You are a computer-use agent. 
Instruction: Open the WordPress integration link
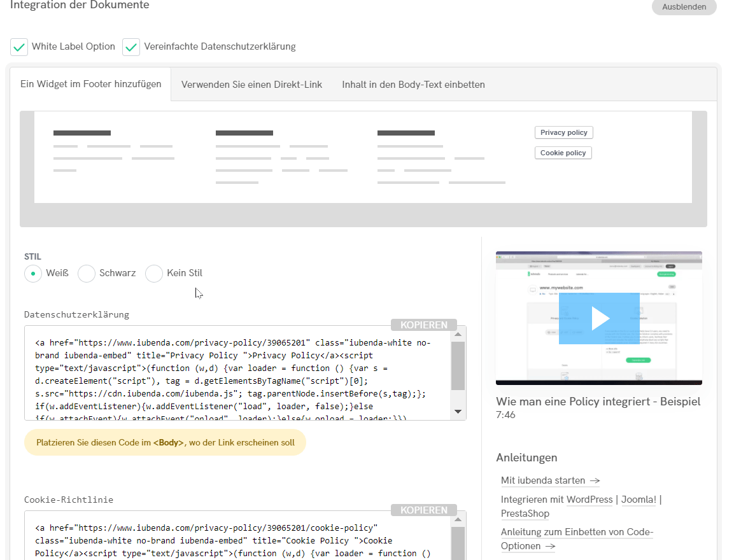coord(589,500)
